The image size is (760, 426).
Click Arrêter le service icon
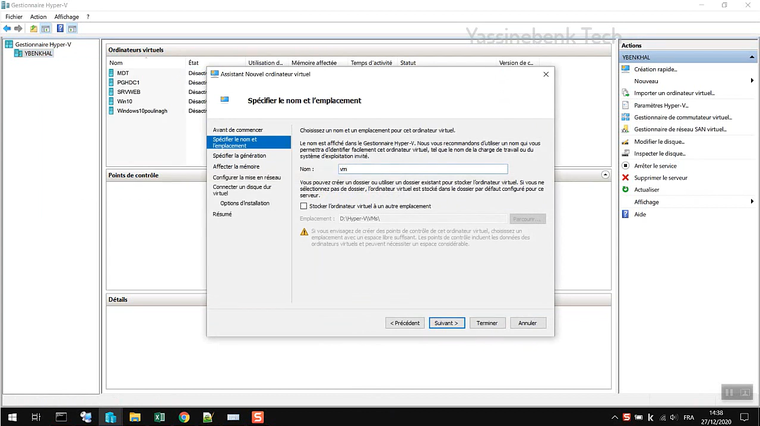(x=625, y=166)
